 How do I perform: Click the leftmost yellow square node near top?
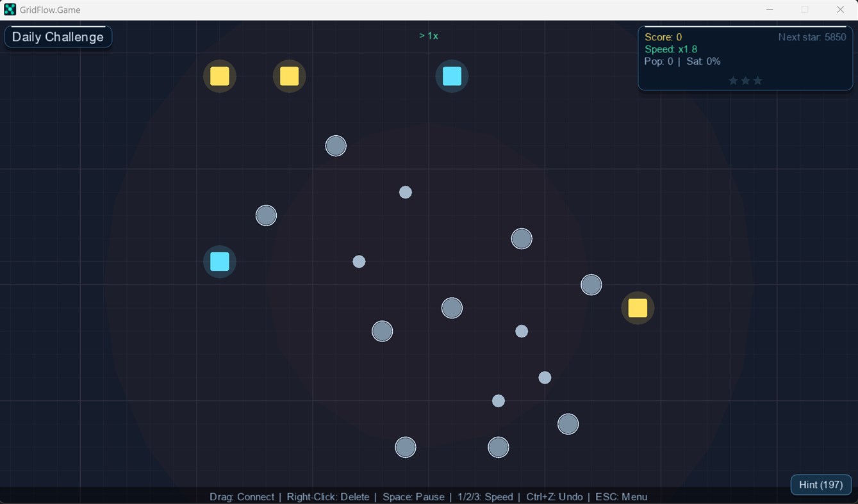[220, 76]
